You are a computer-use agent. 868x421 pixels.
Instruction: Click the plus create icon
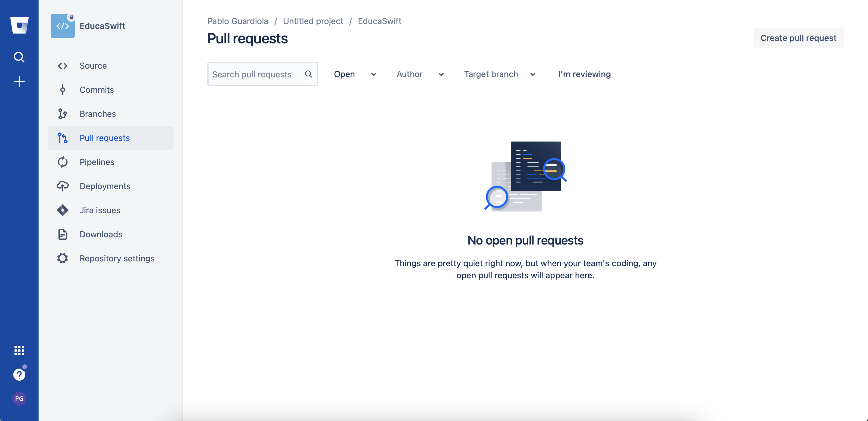pyautogui.click(x=19, y=81)
